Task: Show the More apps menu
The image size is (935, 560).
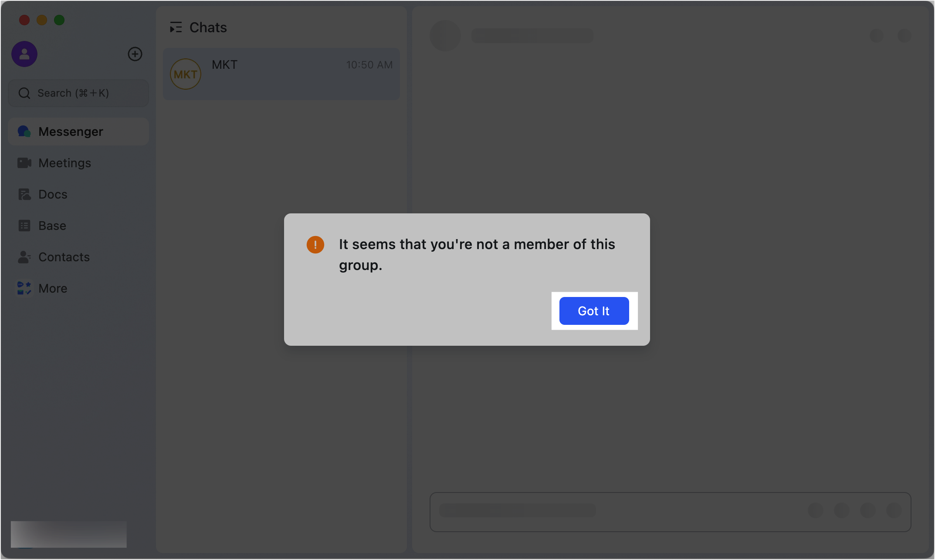Action: [x=78, y=288]
